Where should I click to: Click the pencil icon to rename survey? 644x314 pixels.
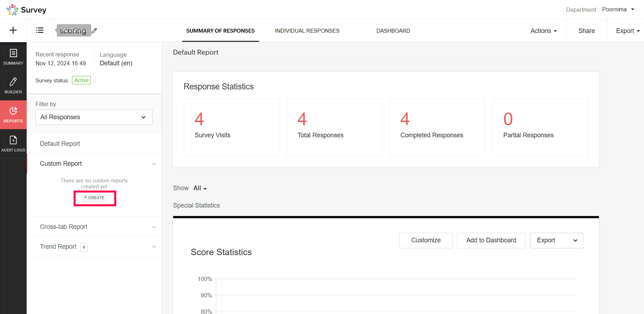click(94, 31)
